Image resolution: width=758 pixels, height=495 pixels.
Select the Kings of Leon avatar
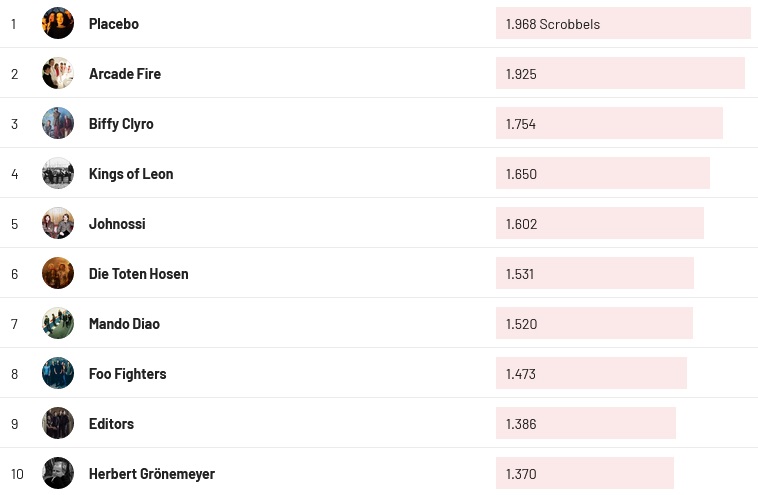(58, 173)
